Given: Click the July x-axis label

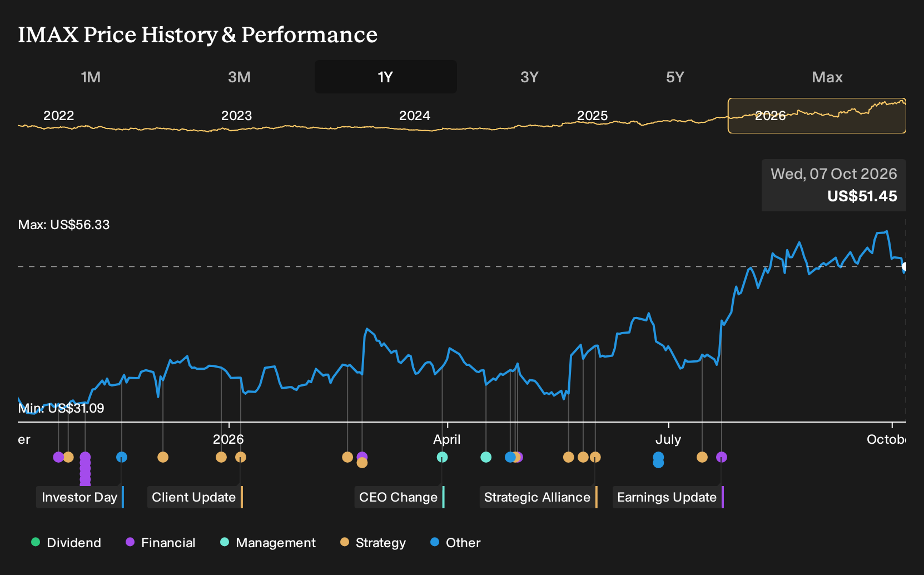Looking at the screenshot, I should click(x=668, y=439).
